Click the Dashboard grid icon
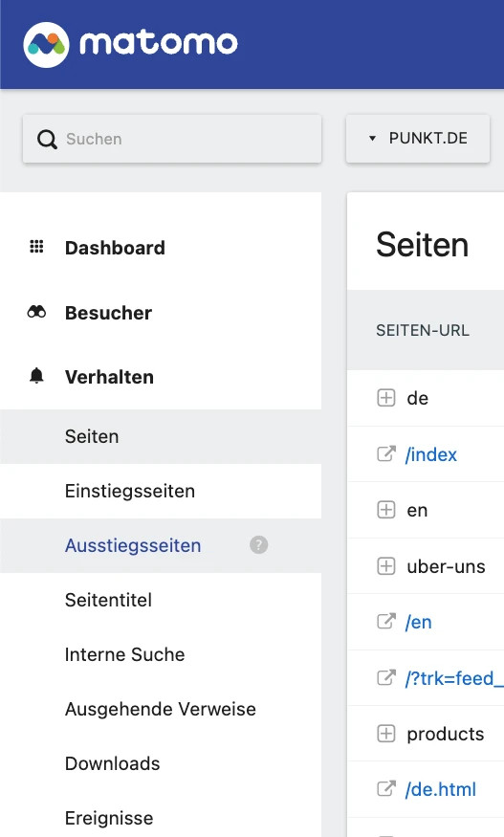 tap(36, 247)
